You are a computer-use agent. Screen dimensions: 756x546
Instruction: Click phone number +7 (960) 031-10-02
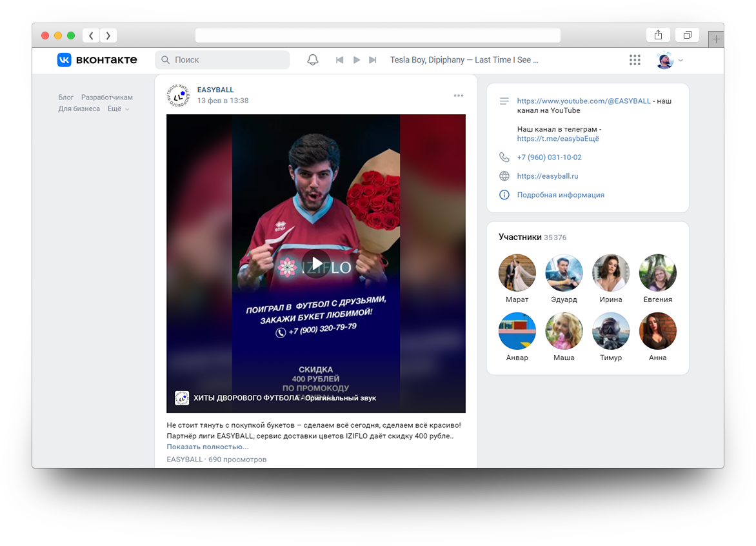pyautogui.click(x=549, y=157)
